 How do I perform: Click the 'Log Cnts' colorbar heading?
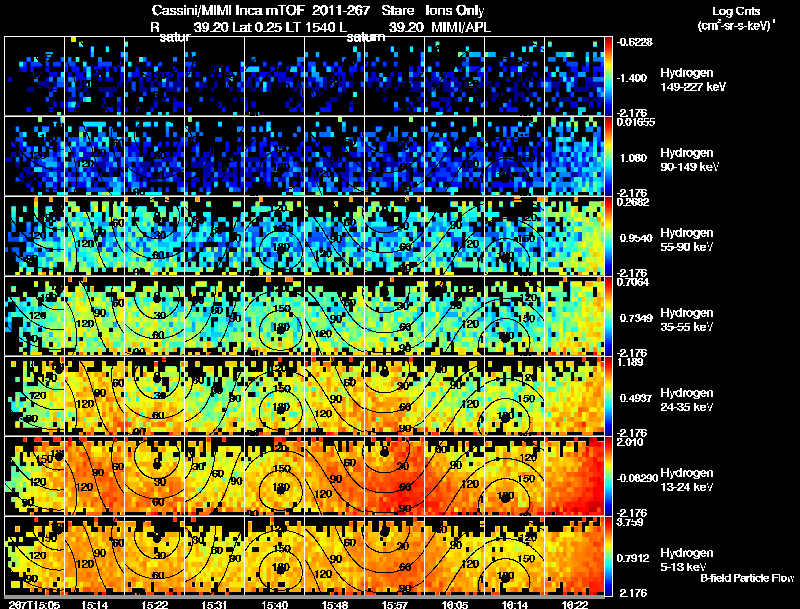[736, 11]
